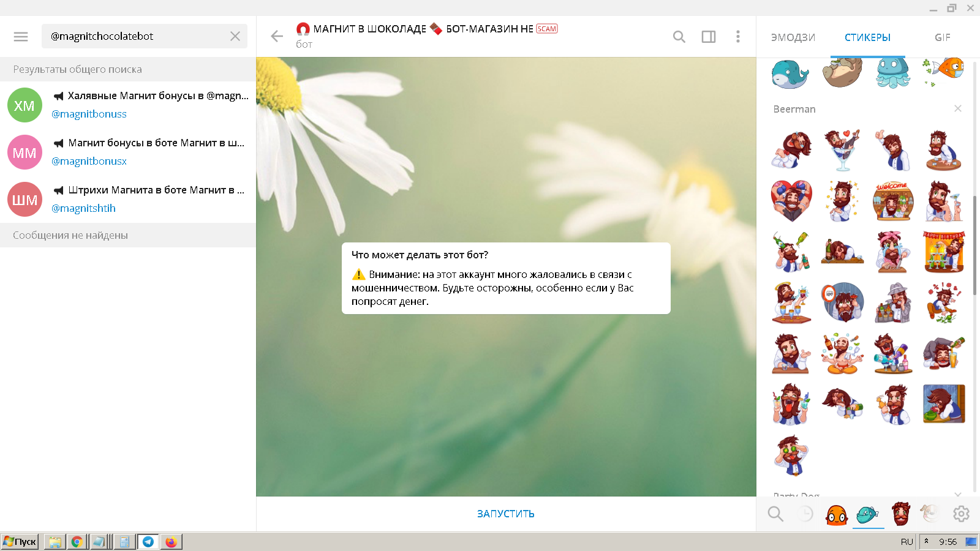980x551 pixels.
Task: Send Beerman in martini glass sticker
Action: pyautogui.click(x=842, y=150)
